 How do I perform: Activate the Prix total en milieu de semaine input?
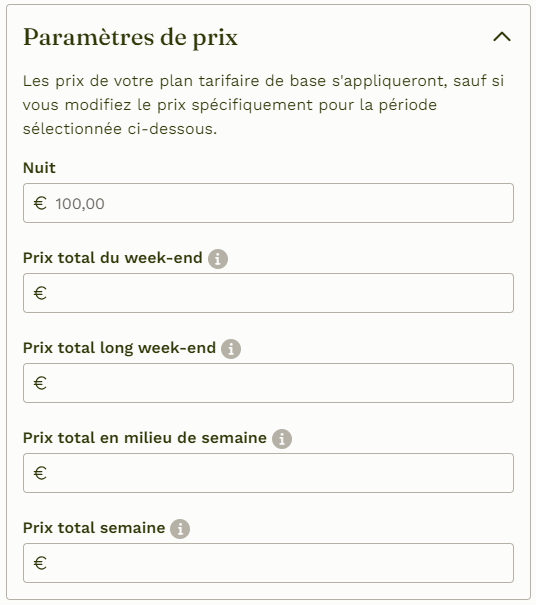click(x=268, y=473)
